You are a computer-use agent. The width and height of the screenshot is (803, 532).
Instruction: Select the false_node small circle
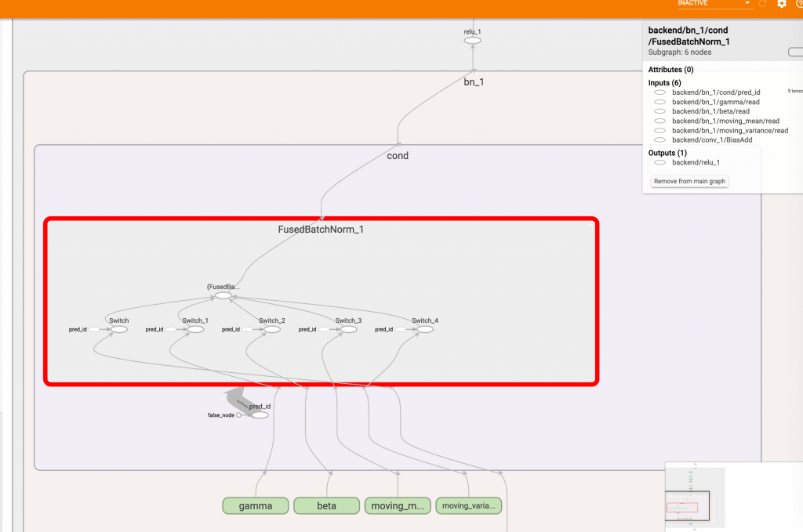[x=238, y=415]
